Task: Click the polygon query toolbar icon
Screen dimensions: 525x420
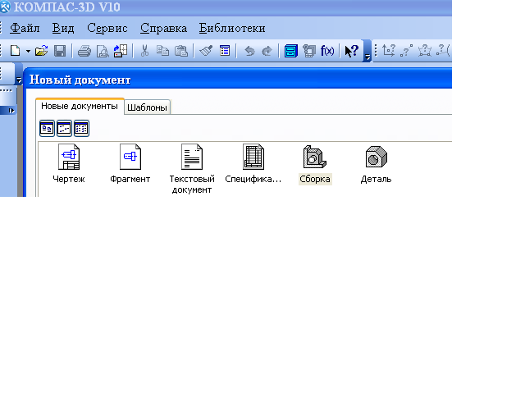Action: [425, 51]
